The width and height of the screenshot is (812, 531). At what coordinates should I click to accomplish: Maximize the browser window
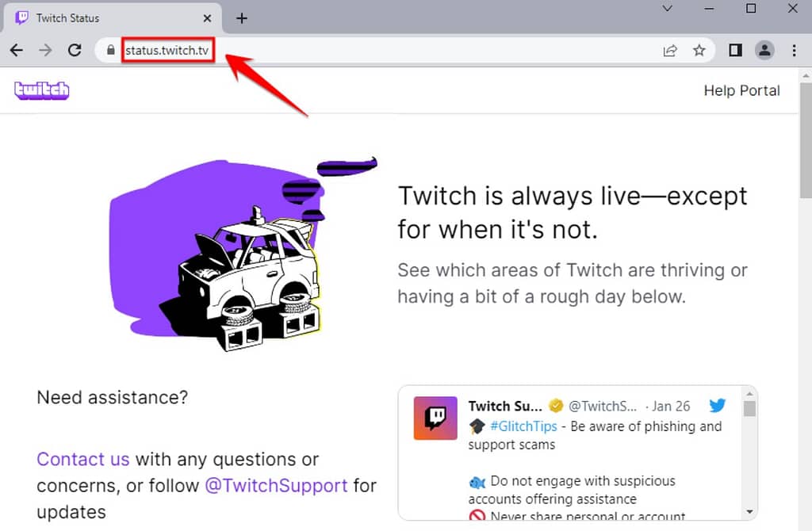pyautogui.click(x=751, y=8)
